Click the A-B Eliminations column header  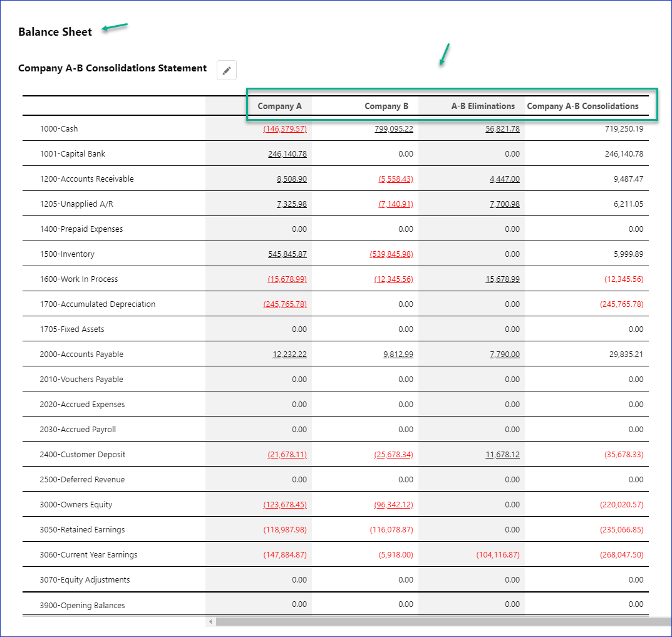click(x=483, y=106)
